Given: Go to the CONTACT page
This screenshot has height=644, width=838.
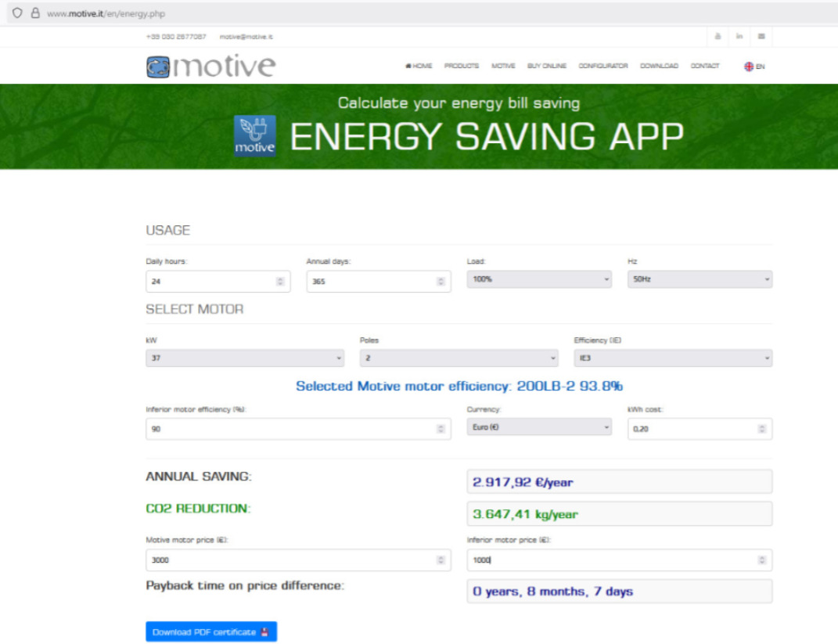Looking at the screenshot, I should [x=705, y=66].
